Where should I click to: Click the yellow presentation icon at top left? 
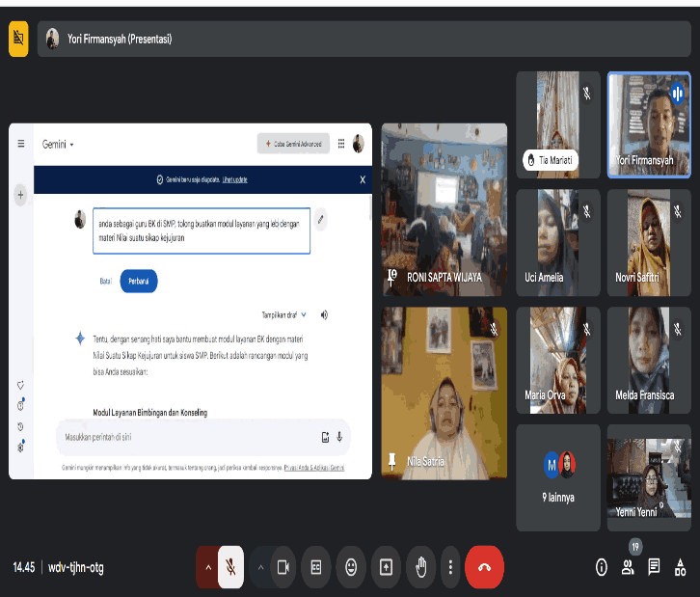coord(18,40)
